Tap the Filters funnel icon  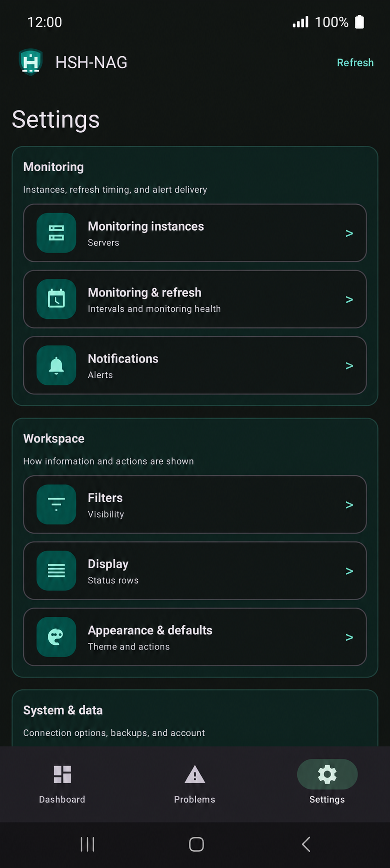[x=57, y=505]
